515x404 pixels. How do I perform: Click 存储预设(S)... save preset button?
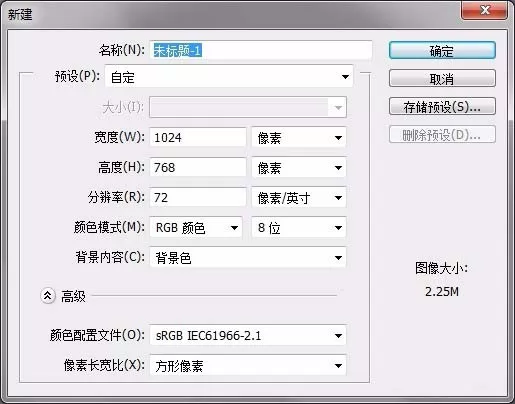[x=442, y=107]
